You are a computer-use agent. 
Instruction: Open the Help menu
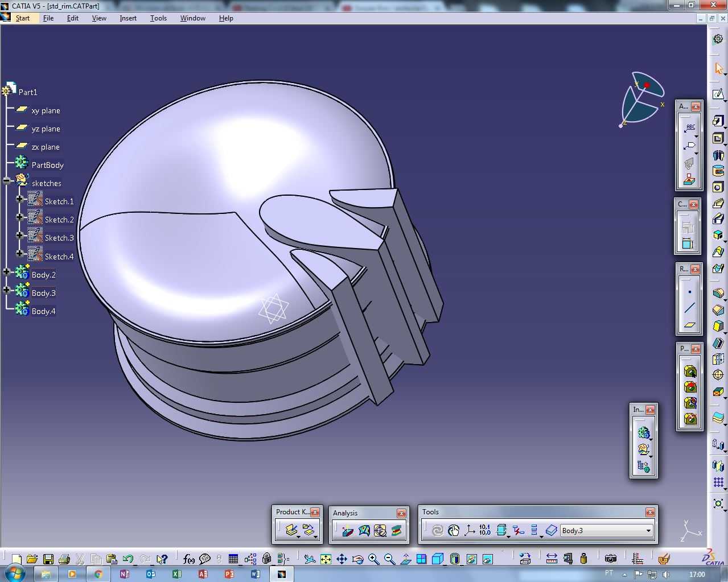pyautogui.click(x=226, y=18)
